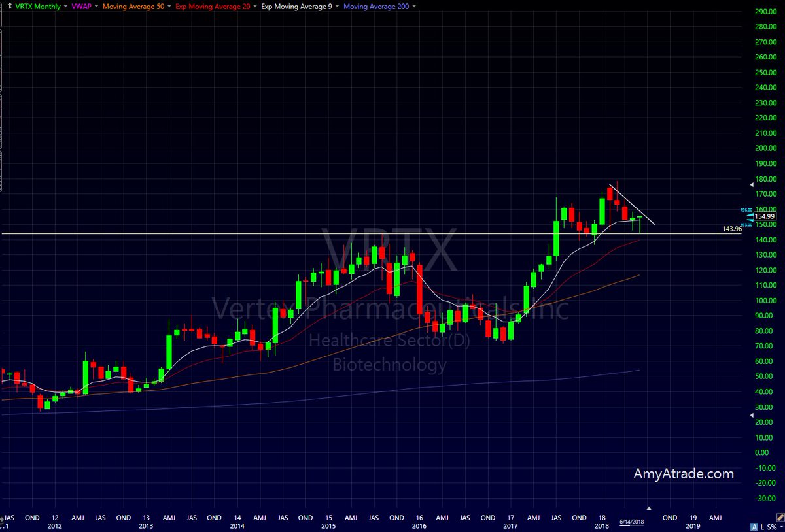
Task: Toggle the L log-scale button
Action: coord(762,526)
